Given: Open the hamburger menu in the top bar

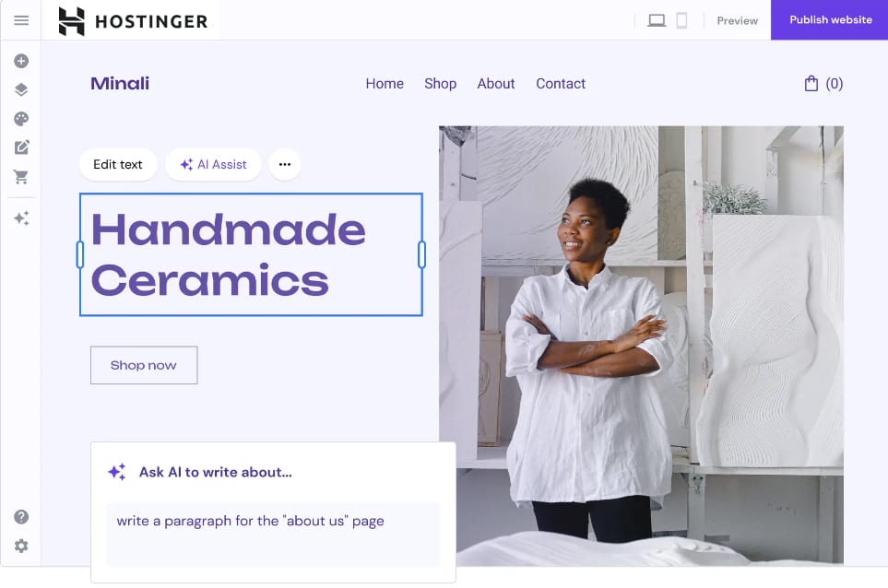Looking at the screenshot, I should pos(21,20).
